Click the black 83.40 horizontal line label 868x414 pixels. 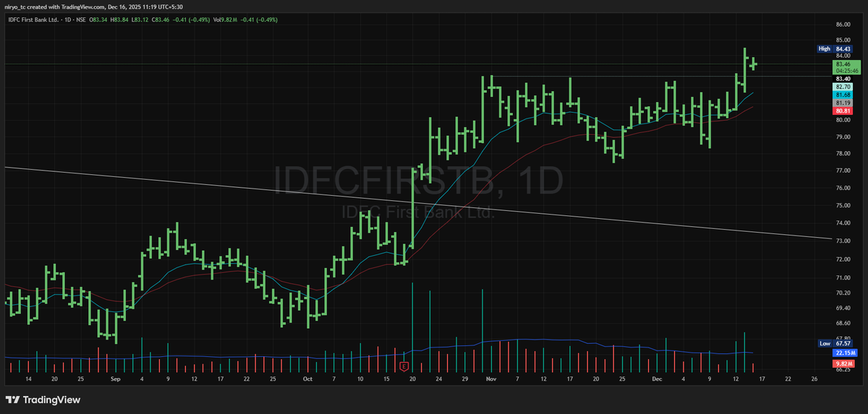click(843, 79)
